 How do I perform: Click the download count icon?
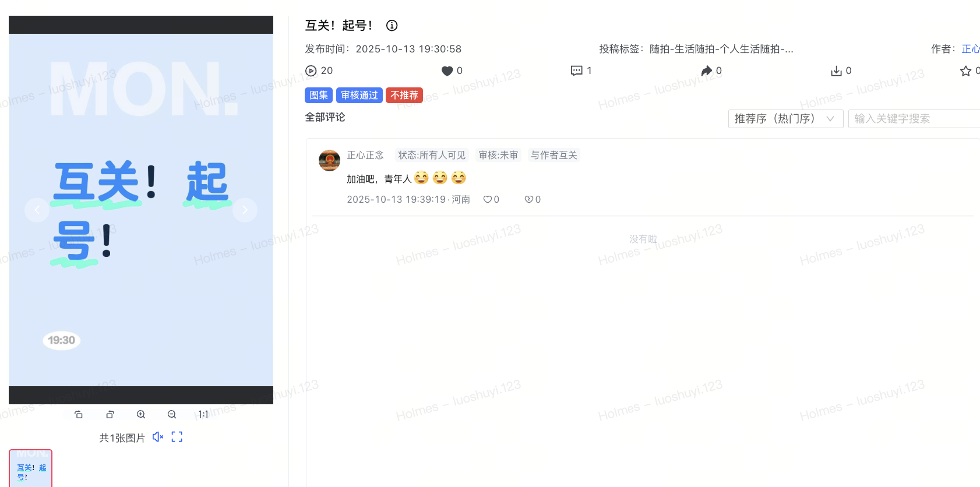[x=837, y=70]
